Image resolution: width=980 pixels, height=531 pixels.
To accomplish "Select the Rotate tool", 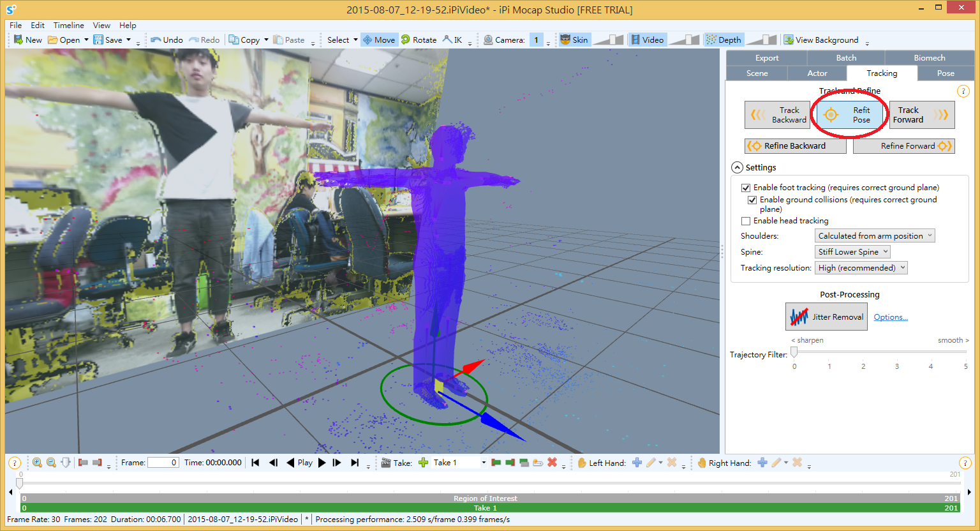I will pyautogui.click(x=419, y=40).
